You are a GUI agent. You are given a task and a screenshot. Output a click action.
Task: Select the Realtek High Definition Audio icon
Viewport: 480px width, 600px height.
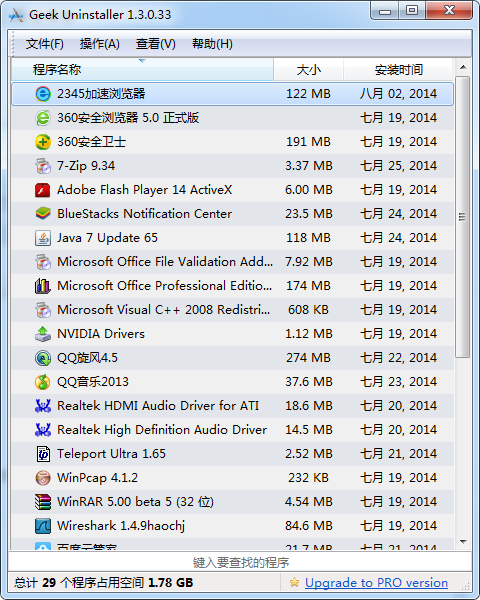[43, 430]
